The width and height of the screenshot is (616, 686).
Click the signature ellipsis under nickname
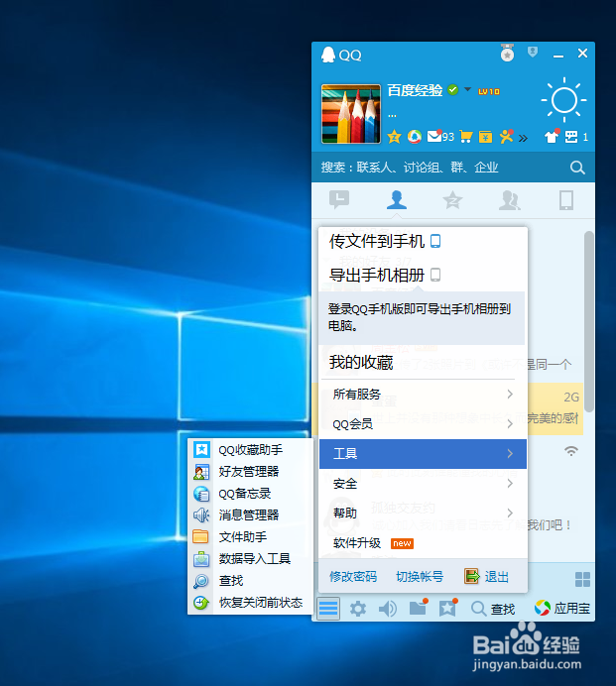[x=392, y=116]
